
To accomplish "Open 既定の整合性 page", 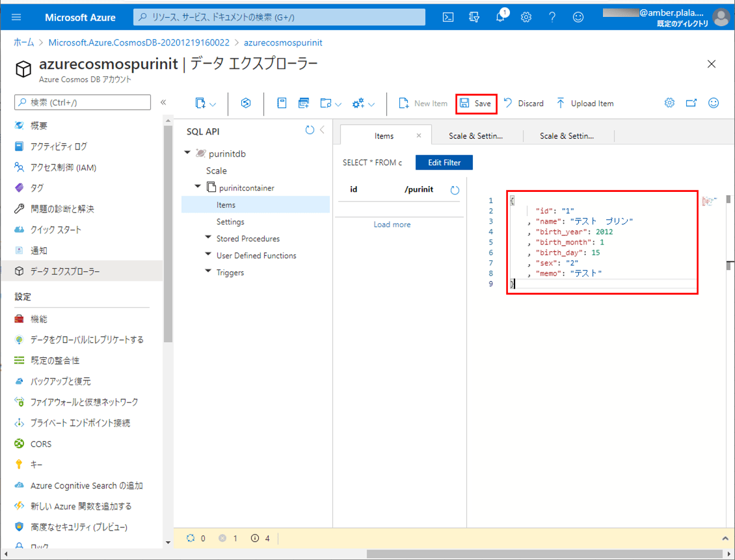I will coord(55,360).
